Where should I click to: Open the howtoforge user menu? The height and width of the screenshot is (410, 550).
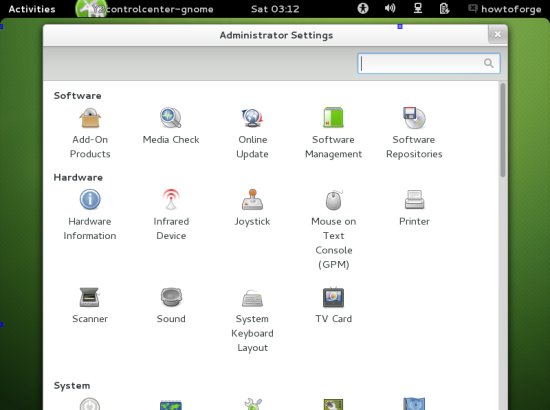coord(505,9)
